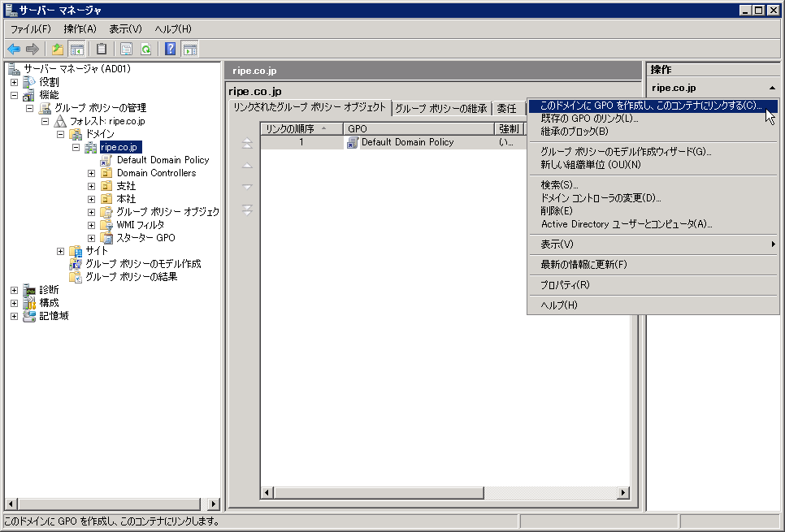Click the 機能 features icon in the tree
The image size is (785, 532).
click(29, 94)
